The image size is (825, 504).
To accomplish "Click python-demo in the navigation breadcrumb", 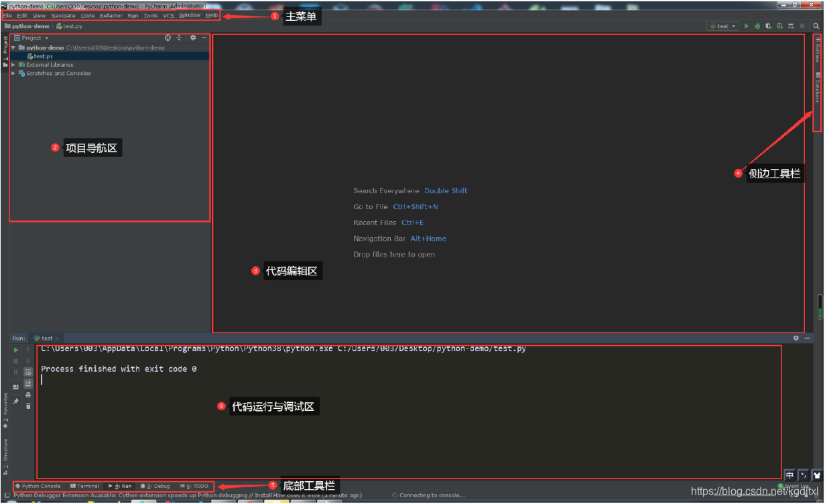I will coord(27,26).
